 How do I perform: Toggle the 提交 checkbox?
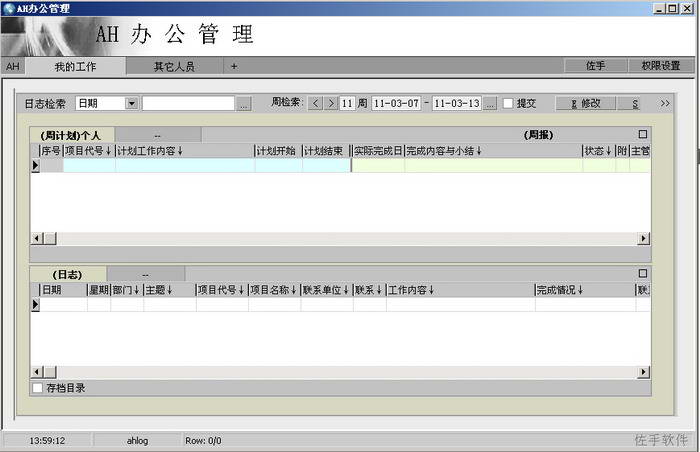point(508,103)
